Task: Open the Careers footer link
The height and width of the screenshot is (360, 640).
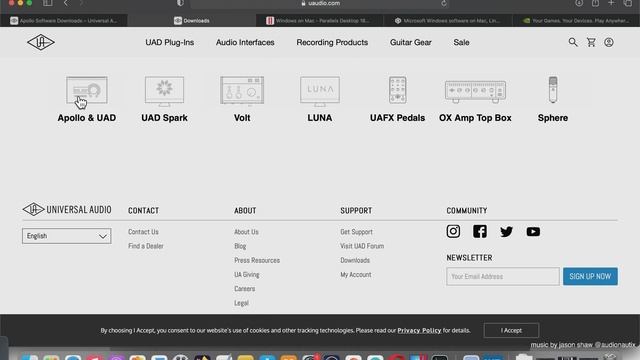Action: tap(244, 289)
